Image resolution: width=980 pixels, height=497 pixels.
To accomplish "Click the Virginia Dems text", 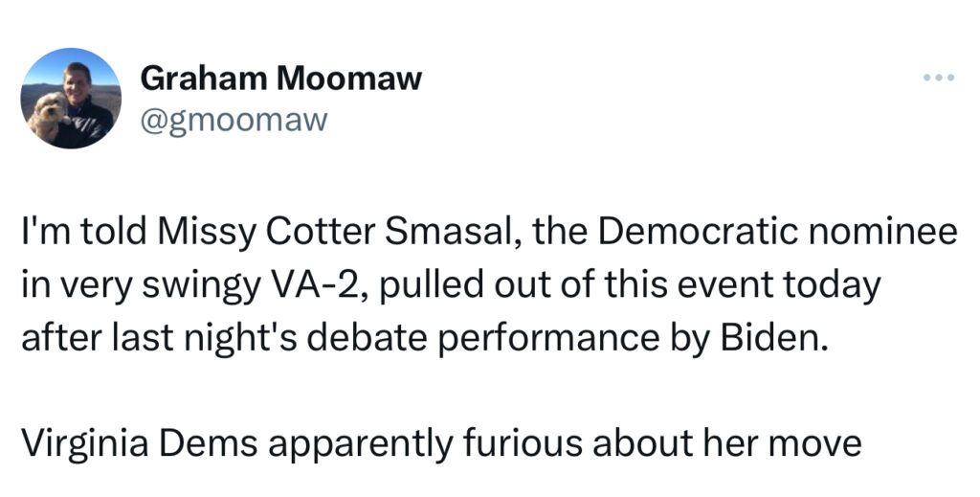I will click(x=111, y=443).
